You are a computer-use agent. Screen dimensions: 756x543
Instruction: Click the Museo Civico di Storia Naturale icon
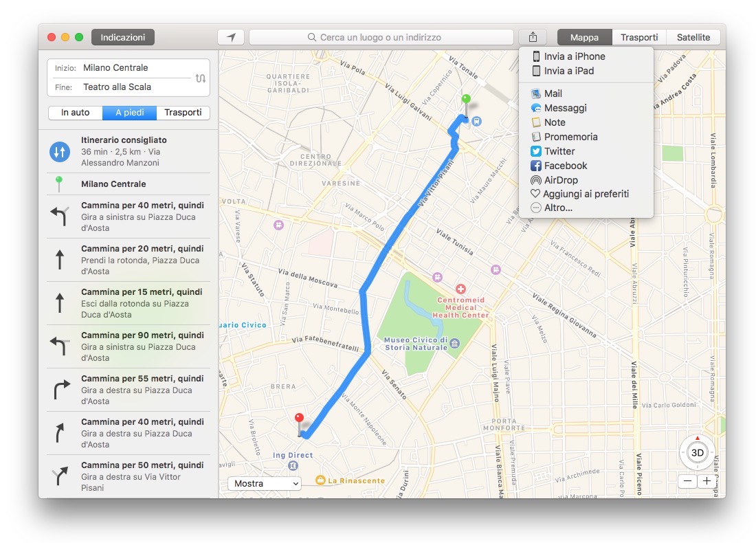pyautogui.click(x=455, y=344)
